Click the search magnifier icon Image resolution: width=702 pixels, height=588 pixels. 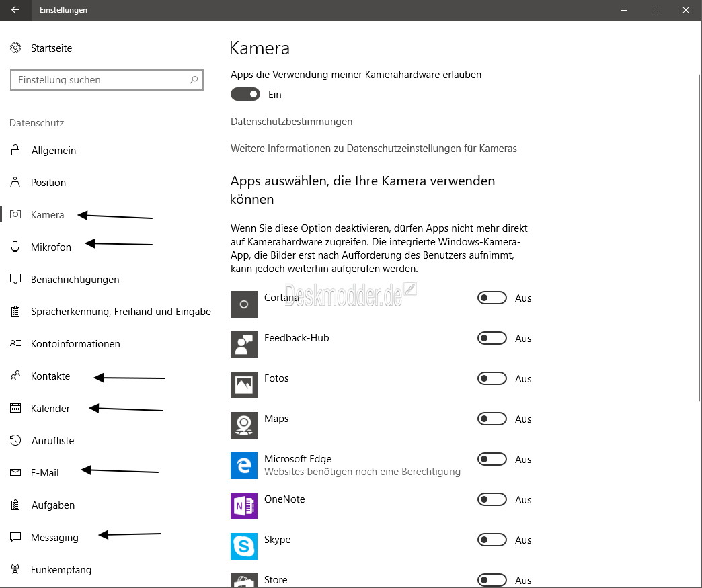tap(194, 80)
